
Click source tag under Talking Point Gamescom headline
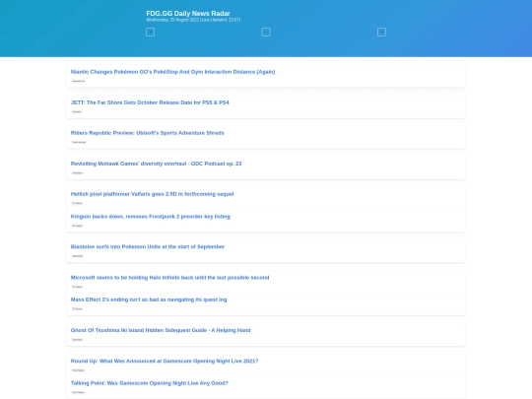78,392
